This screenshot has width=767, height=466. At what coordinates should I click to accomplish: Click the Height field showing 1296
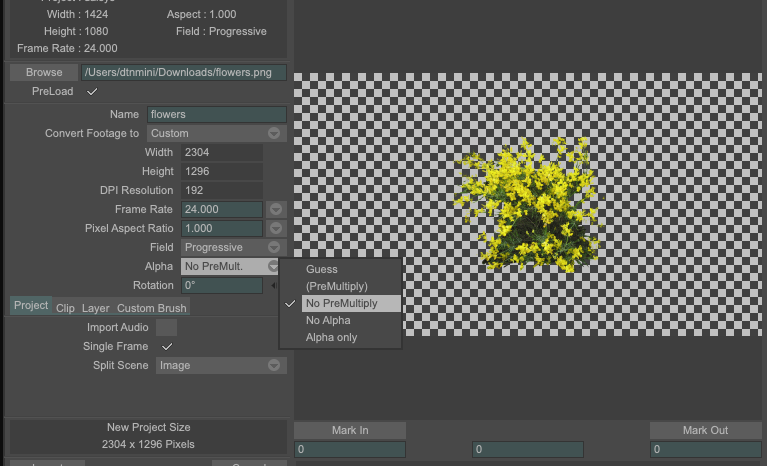tap(222, 172)
